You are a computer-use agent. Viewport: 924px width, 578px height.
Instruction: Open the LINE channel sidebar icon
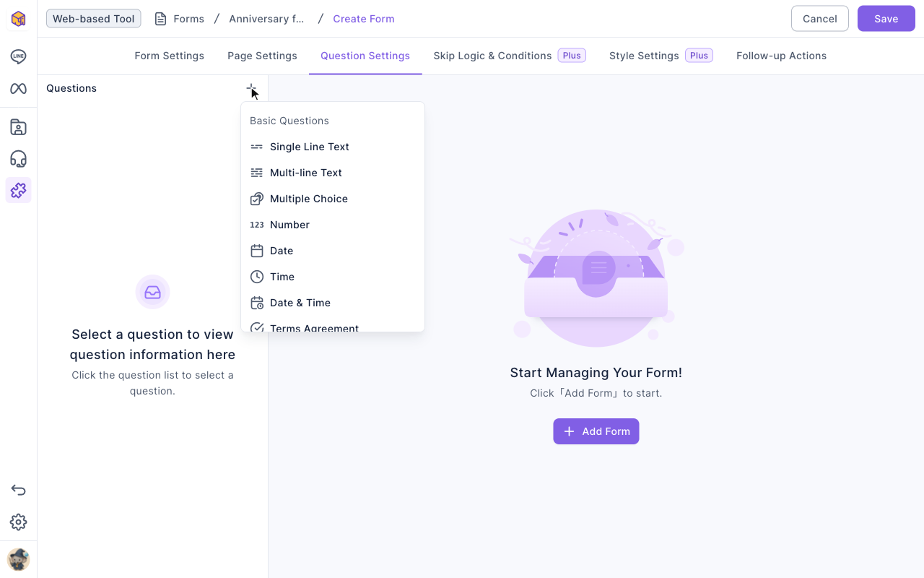18,57
